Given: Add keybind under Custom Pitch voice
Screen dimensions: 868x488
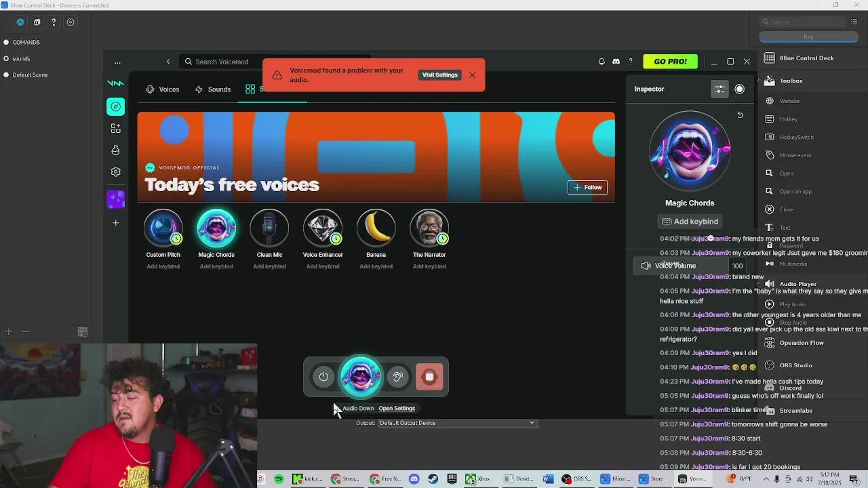Looking at the screenshot, I should point(163,266).
